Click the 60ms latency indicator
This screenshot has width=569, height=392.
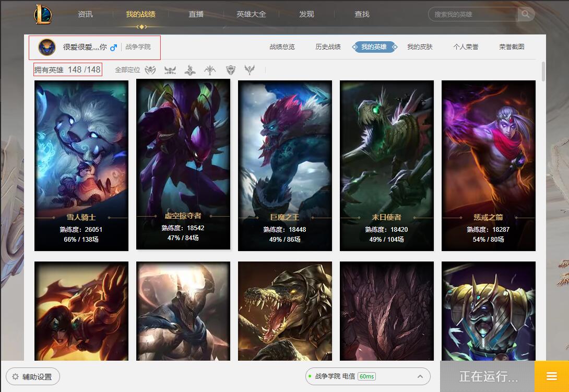tap(366, 376)
